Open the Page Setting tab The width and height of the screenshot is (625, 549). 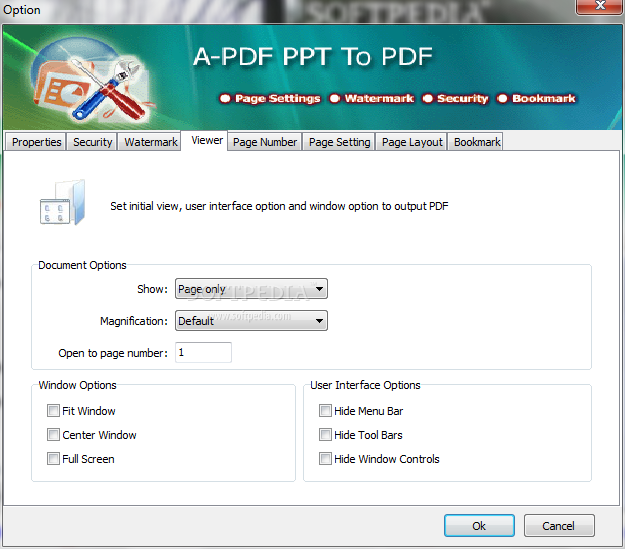click(x=339, y=142)
